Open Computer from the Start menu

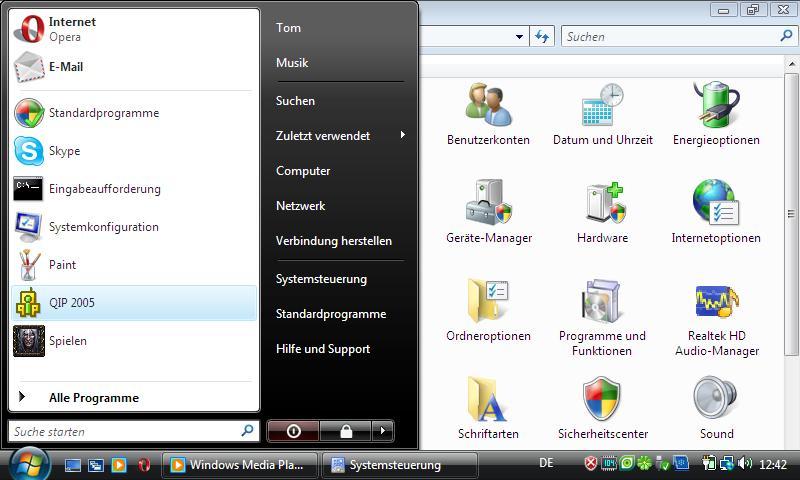pos(303,171)
